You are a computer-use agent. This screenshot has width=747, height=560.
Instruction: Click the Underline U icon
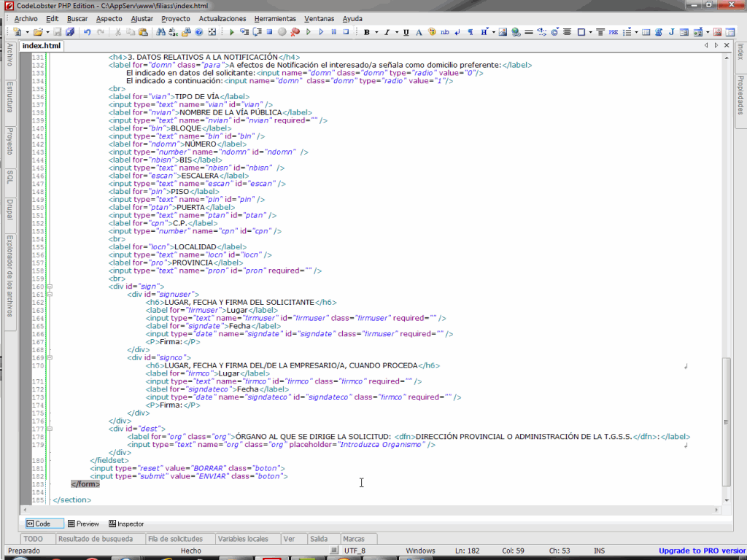tap(406, 32)
